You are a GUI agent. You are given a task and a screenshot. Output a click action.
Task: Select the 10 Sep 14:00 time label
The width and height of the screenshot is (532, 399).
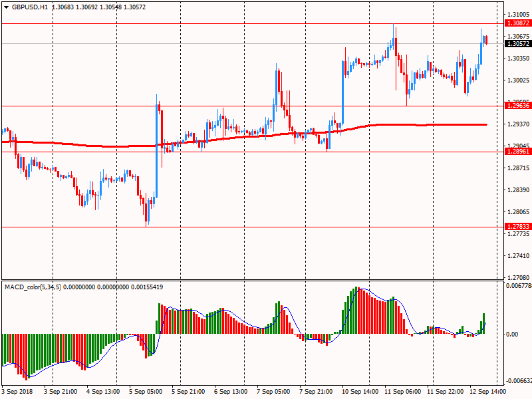[360, 392]
